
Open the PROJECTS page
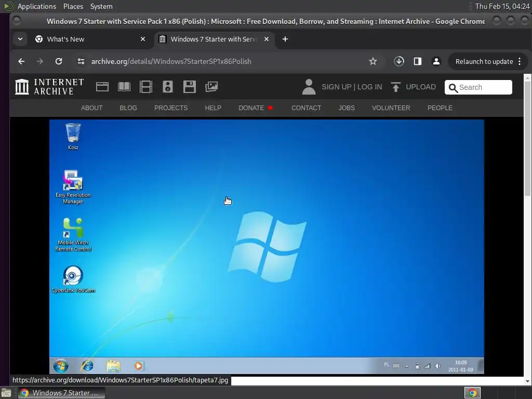click(x=171, y=108)
